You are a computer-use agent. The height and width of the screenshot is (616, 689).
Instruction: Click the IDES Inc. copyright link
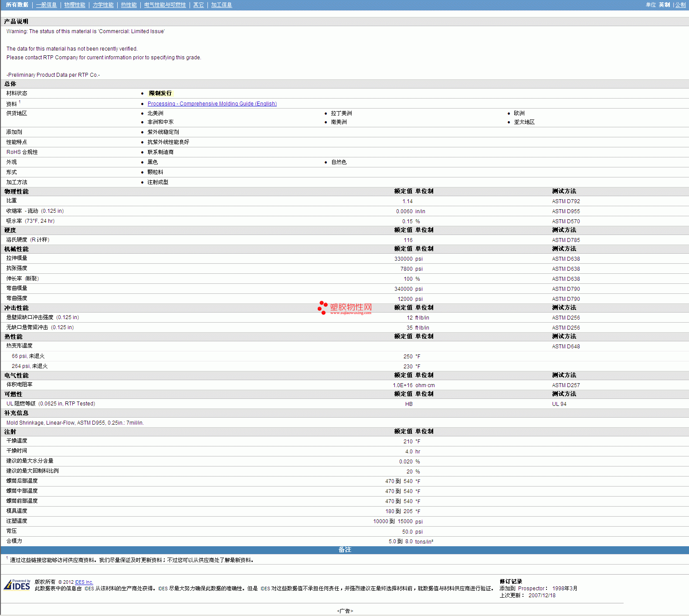point(84,582)
